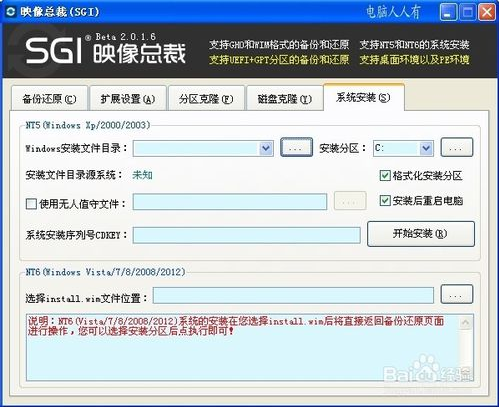Image resolution: width=499 pixels, height=407 pixels.
Task: Select the 分区克隆(F) tab
Action: coord(206,99)
